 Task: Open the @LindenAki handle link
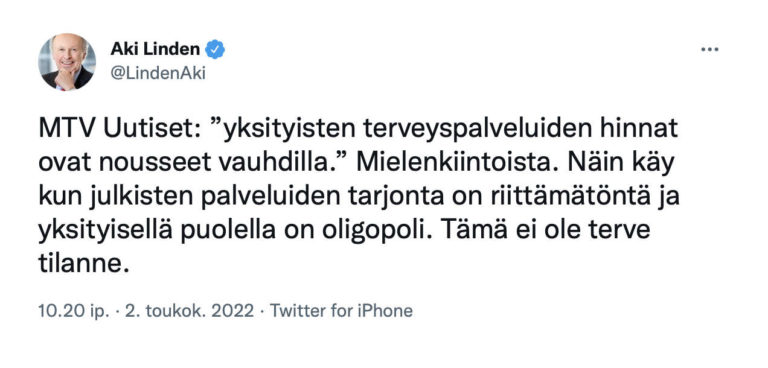pos(158,73)
